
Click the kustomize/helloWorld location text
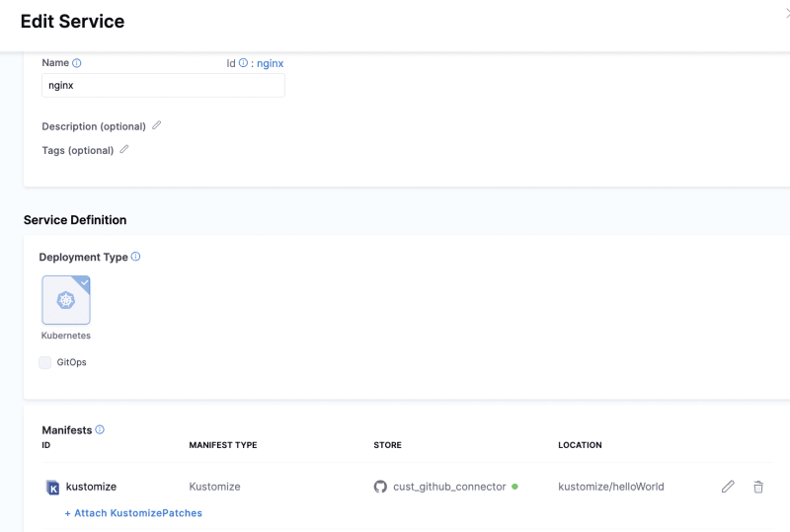click(x=611, y=487)
